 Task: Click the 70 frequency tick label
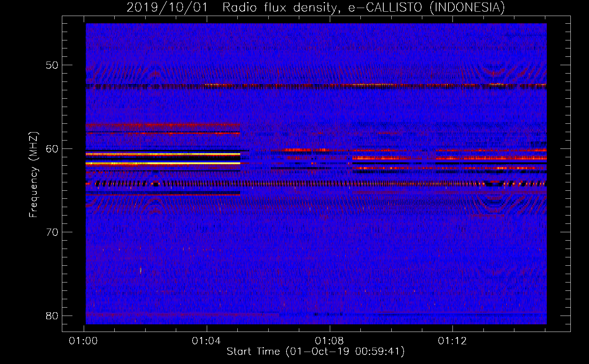(52, 232)
